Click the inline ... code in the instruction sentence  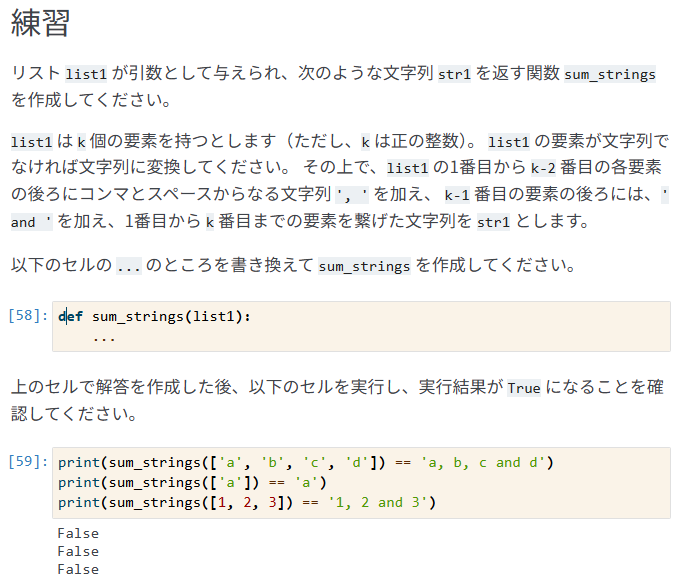tap(128, 267)
